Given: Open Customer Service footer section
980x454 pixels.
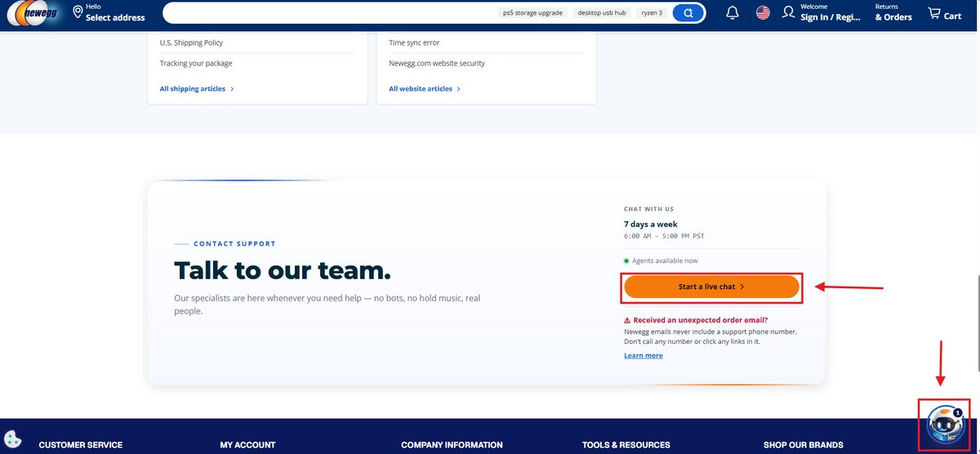Looking at the screenshot, I should coord(81,445).
